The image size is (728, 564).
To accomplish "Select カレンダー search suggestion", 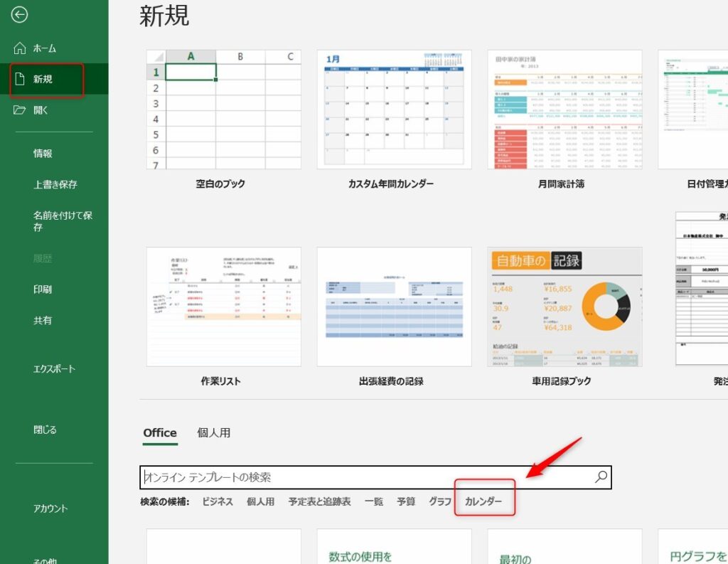I will [483, 501].
